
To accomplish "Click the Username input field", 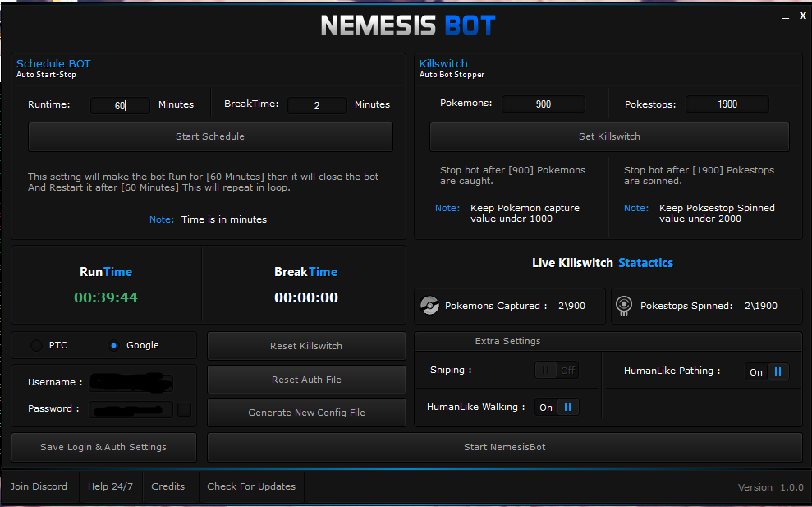I will click(x=131, y=383).
